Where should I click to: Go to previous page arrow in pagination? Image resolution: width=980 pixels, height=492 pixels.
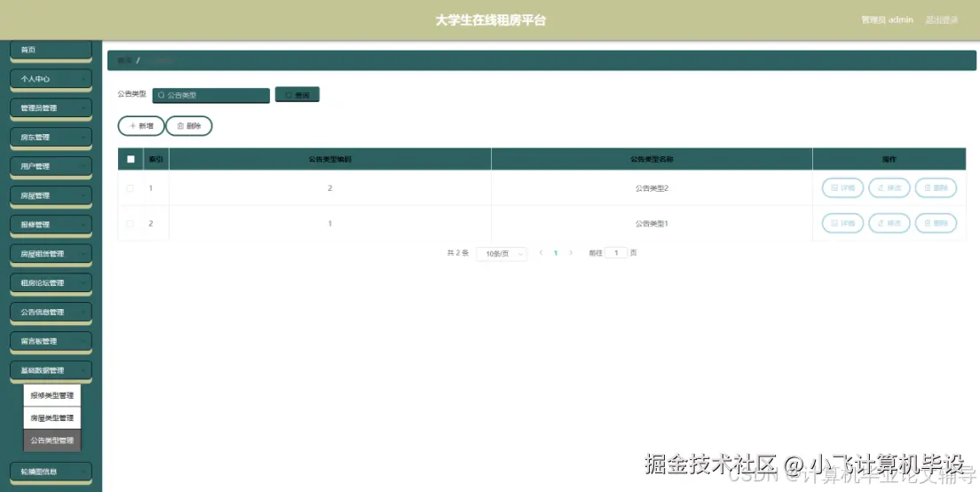(541, 252)
